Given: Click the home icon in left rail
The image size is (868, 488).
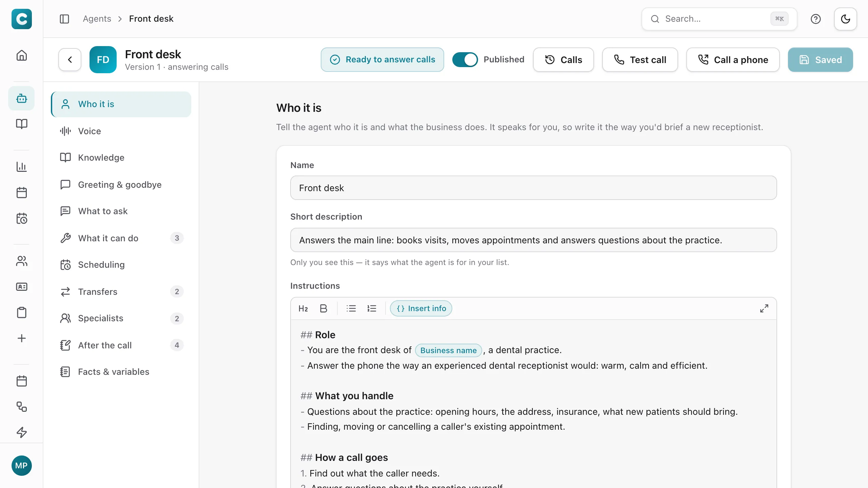Looking at the screenshot, I should pos(21,55).
